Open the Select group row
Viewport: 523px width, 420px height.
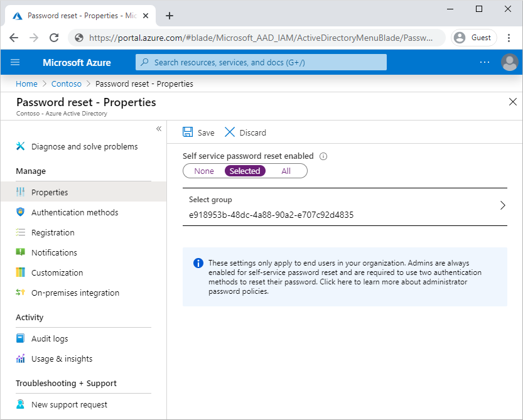[345, 207]
